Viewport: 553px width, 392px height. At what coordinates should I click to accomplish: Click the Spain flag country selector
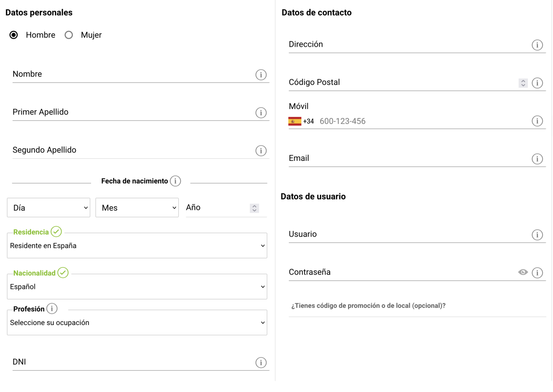[x=295, y=121]
